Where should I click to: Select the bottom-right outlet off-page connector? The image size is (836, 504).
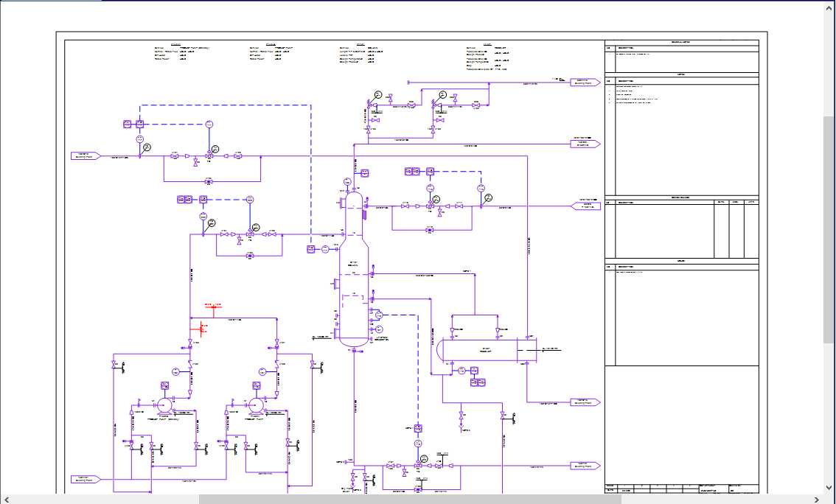pyautogui.click(x=585, y=466)
